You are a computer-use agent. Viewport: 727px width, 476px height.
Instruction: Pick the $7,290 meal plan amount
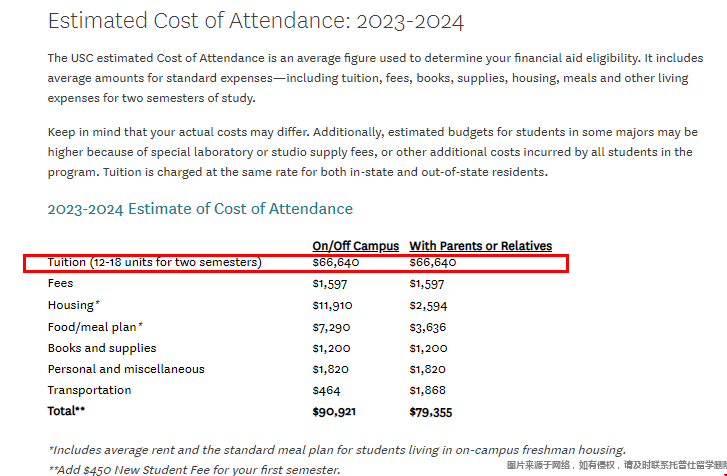click(x=331, y=327)
